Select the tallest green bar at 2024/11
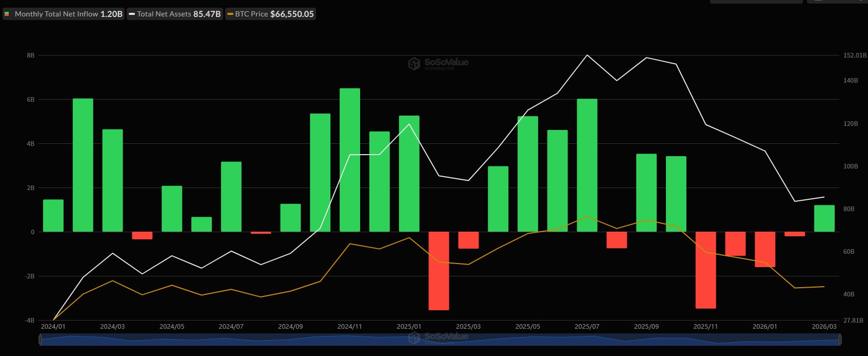This screenshot has height=356, width=868. pos(349,160)
